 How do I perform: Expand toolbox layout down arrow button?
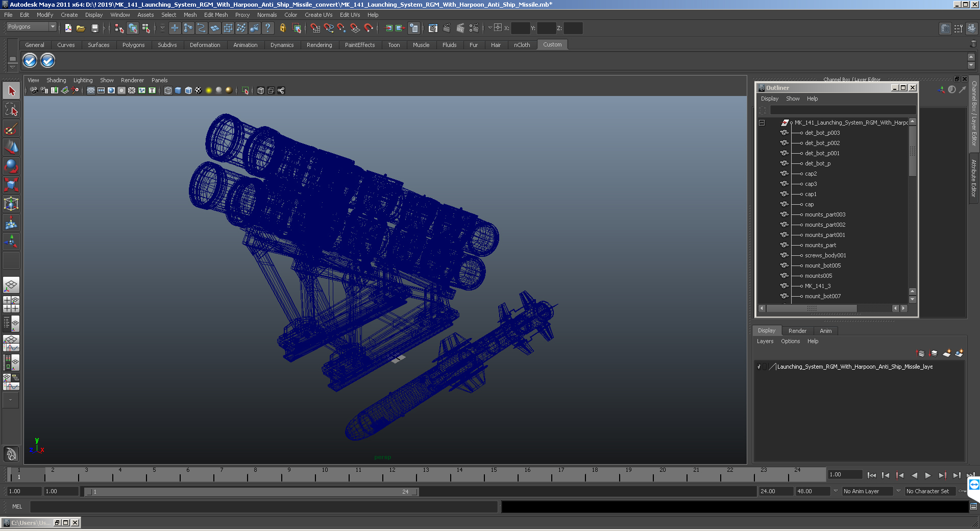[11, 400]
